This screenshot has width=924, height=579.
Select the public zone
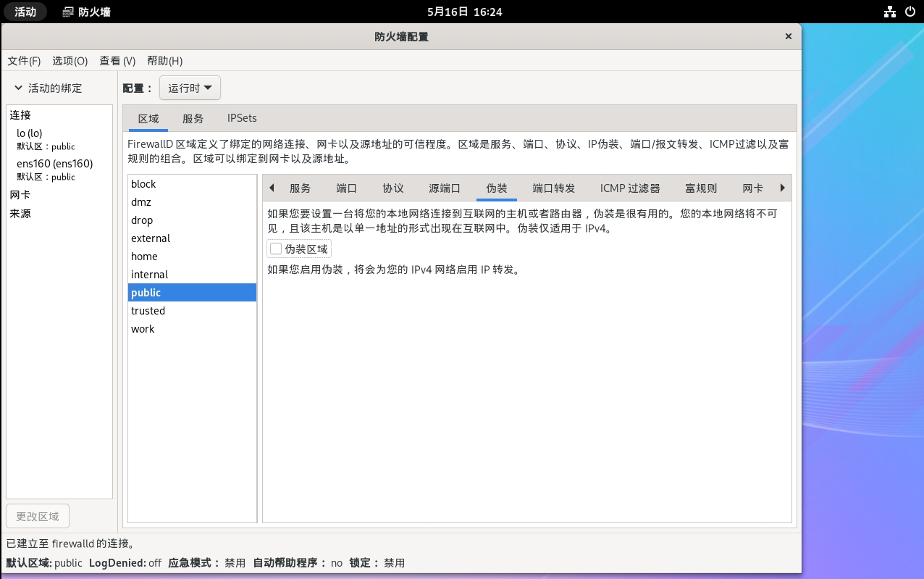click(193, 293)
